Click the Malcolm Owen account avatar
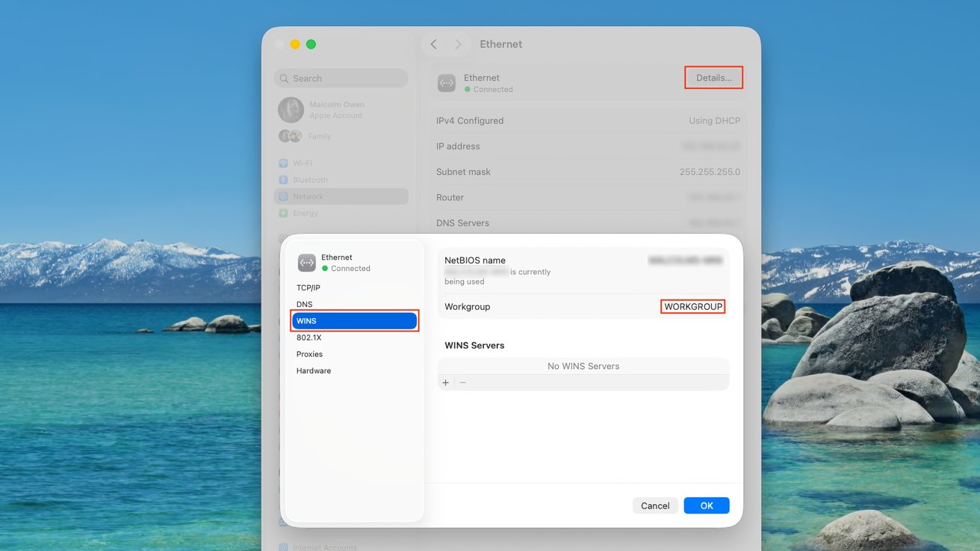This screenshot has width=980, height=551. pyautogui.click(x=291, y=110)
